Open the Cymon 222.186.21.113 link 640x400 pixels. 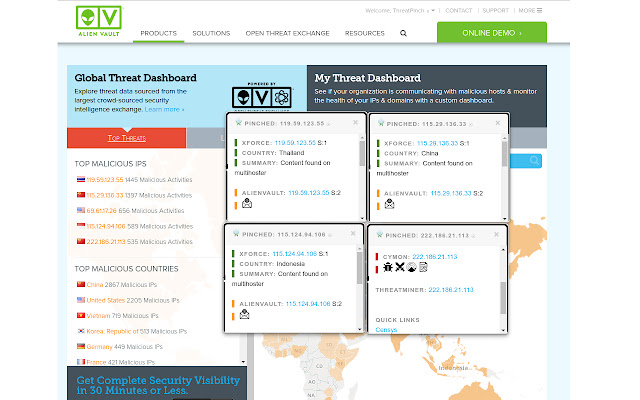click(435, 257)
